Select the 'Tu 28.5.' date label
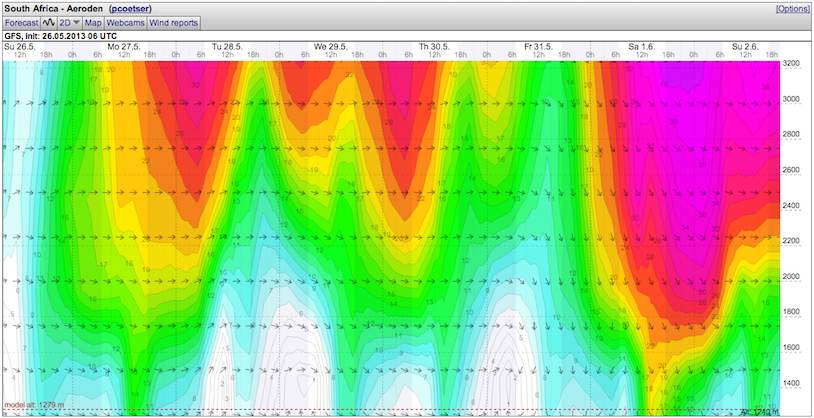Viewport: 814px width, 418px height. 227,46
